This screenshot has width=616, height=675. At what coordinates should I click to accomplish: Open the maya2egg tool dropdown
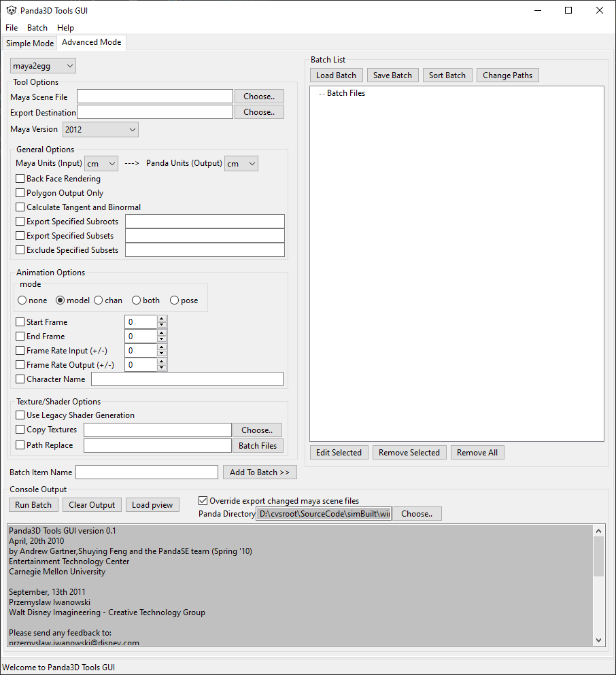point(43,66)
